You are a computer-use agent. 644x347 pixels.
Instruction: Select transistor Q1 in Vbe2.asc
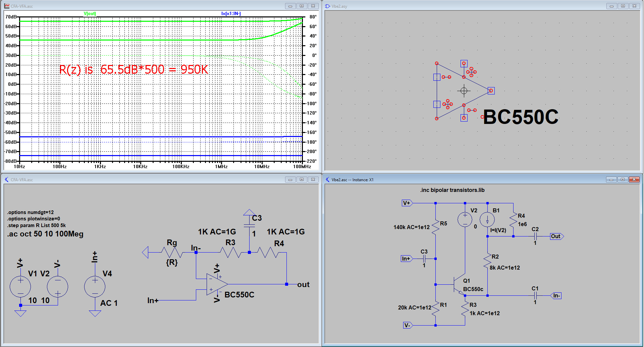[x=459, y=285]
